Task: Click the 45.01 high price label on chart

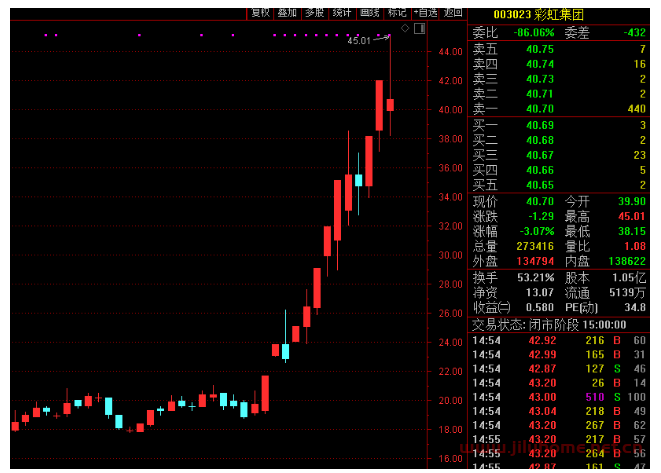Action: click(x=358, y=41)
